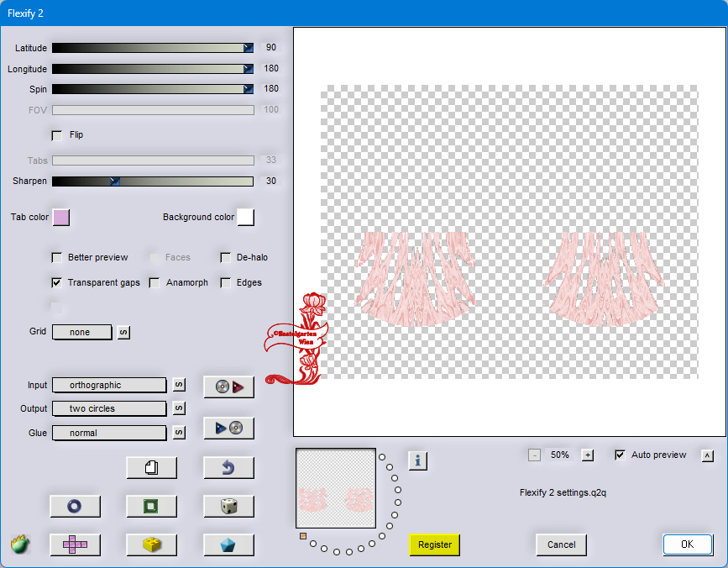Open the info button beside the thumbnail
The height and width of the screenshot is (568, 728).
coord(418,460)
